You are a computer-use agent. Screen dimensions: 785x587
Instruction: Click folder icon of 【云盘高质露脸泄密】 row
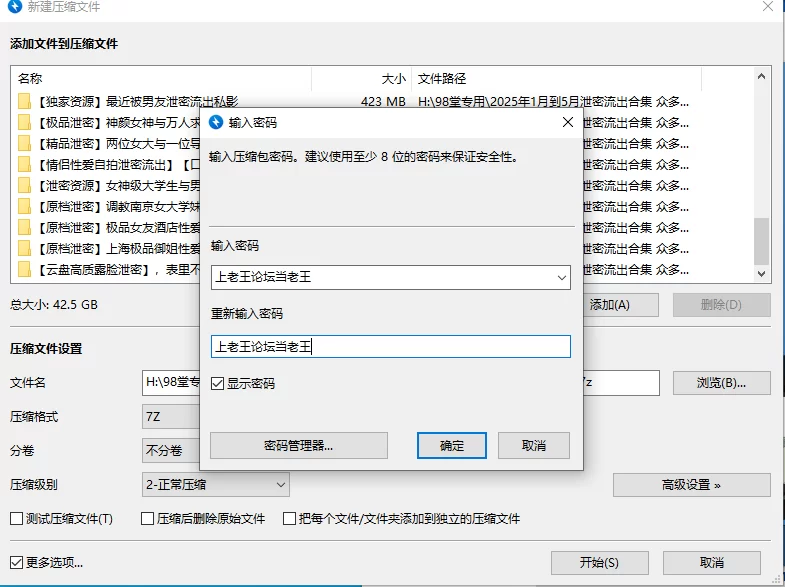(24, 270)
